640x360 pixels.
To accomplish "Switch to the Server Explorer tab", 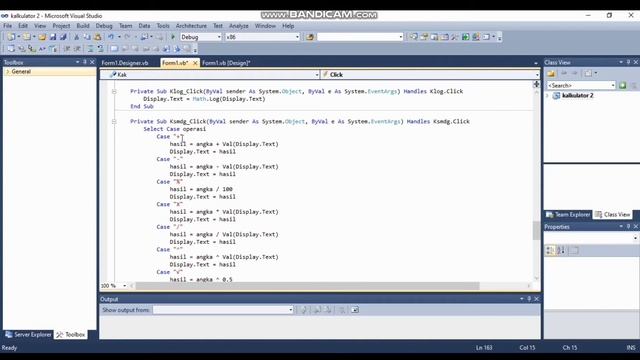I will [28, 335].
